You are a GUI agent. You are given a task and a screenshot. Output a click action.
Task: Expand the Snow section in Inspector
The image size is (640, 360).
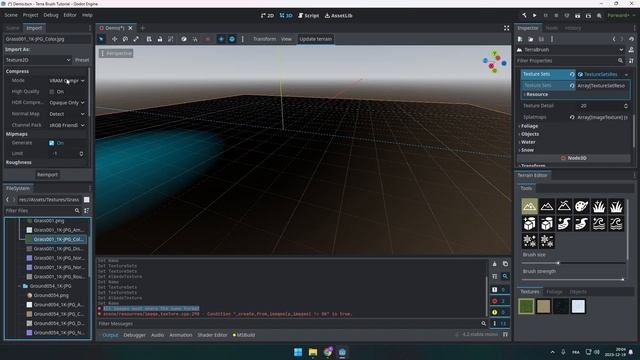point(527,150)
